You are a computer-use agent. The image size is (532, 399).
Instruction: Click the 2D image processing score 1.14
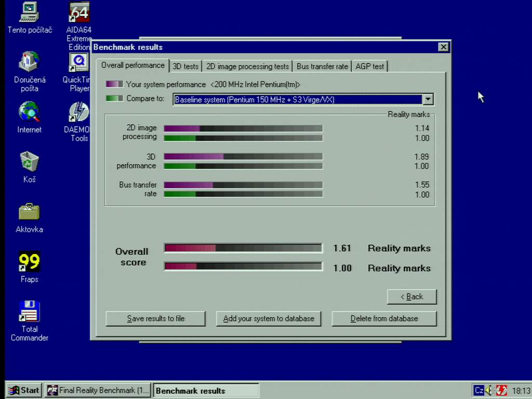[422, 128]
